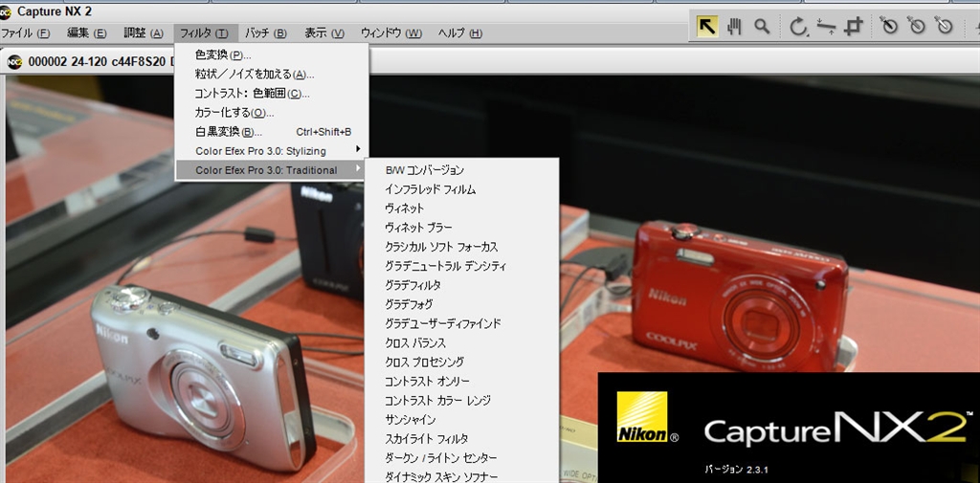Open the 編集 menu

pos(87,33)
